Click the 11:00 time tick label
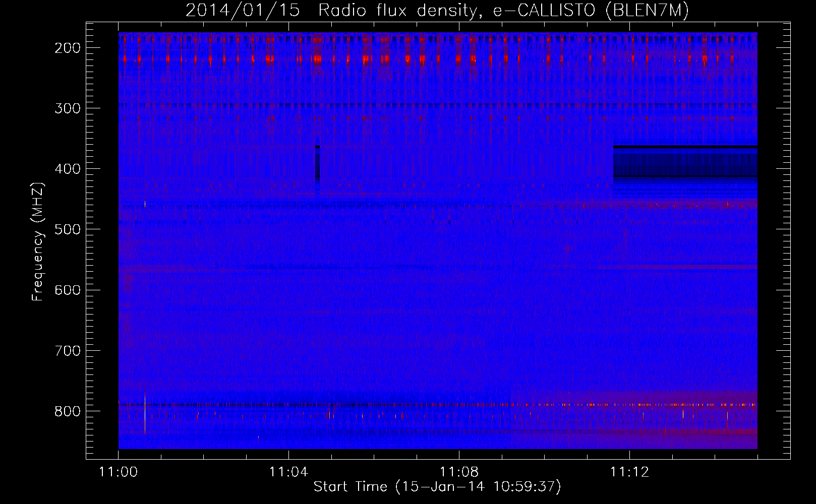Image resolution: width=816 pixels, height=504 pixels. [119, 472]
